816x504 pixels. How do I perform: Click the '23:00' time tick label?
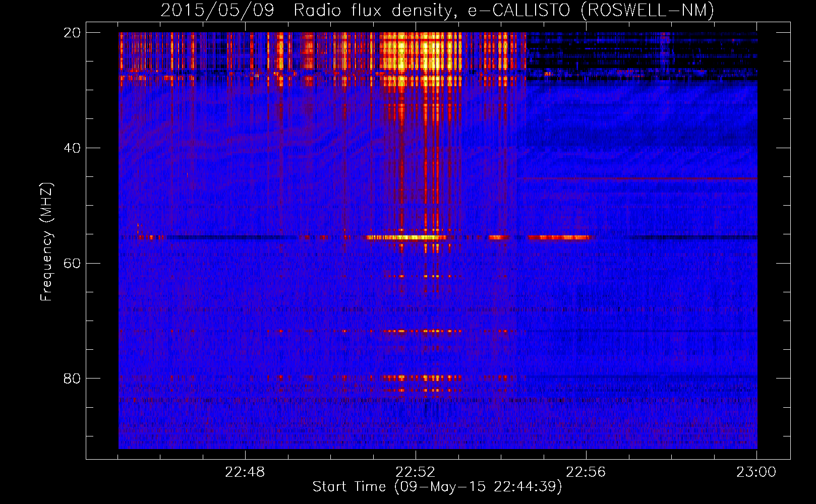(756, 472)
